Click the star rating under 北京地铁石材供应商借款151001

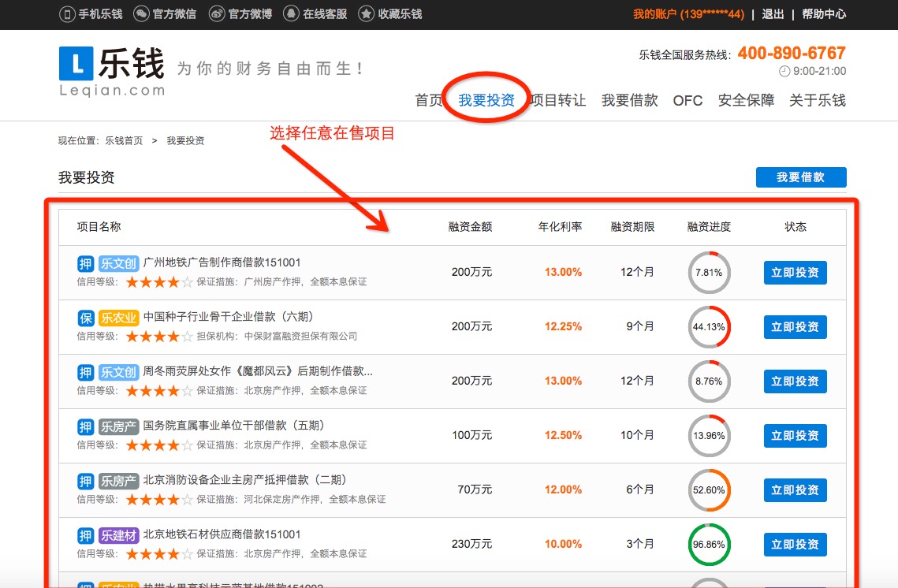click(x=159, y=553)
